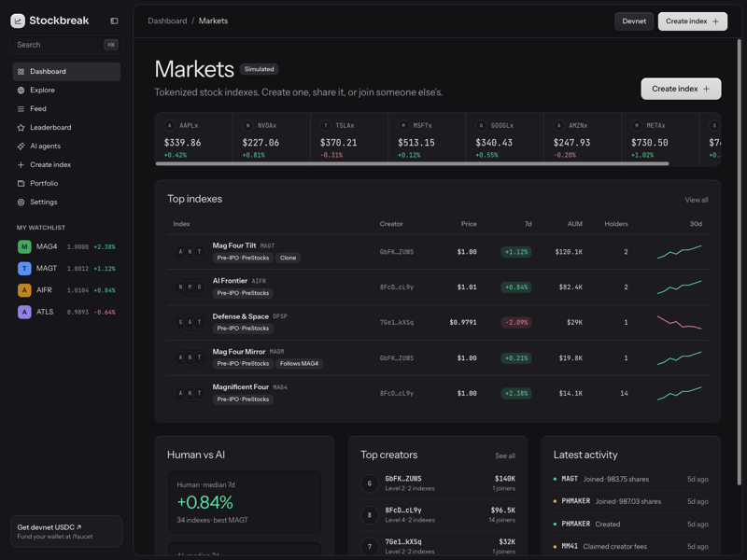Click the vertical page scrollbar

[x=740, y=262]
